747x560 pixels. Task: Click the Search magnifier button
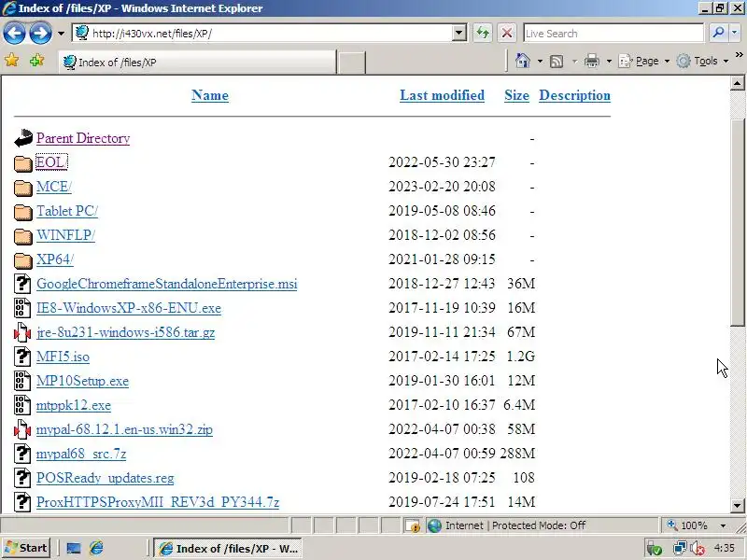click(x=718, y=33)
